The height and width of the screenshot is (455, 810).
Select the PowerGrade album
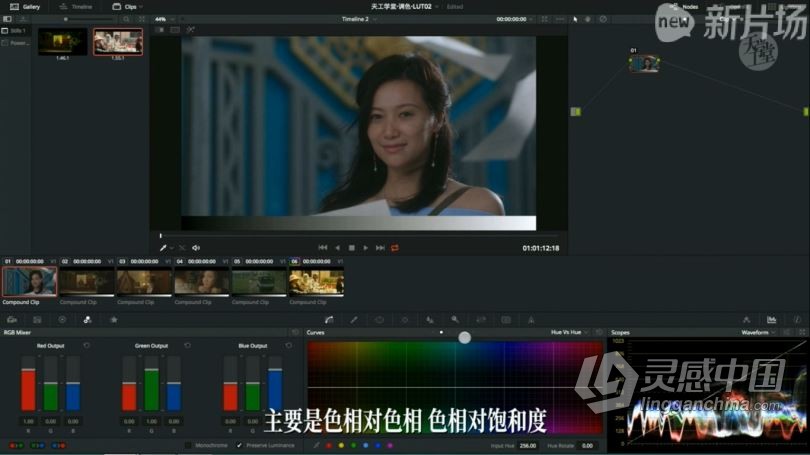pyautogui.click(x=15, y=43)
